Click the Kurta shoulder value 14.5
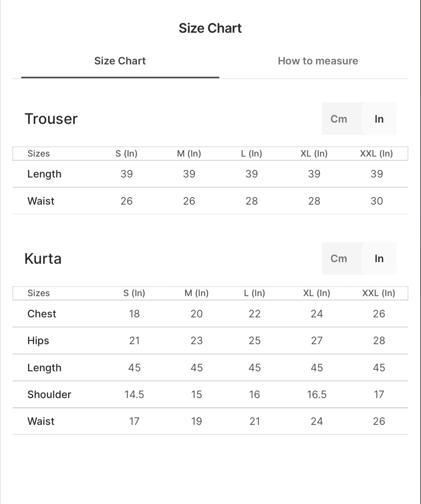 (134, 394)
